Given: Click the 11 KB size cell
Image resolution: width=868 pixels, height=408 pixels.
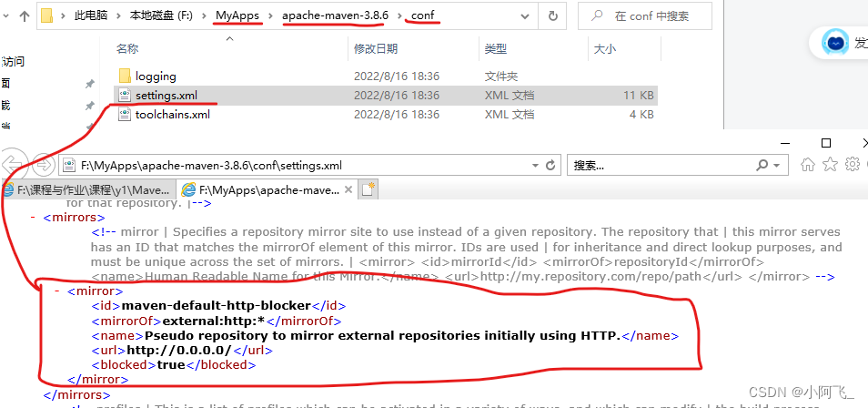Looking at the screenshot, I should coord(639,96).
